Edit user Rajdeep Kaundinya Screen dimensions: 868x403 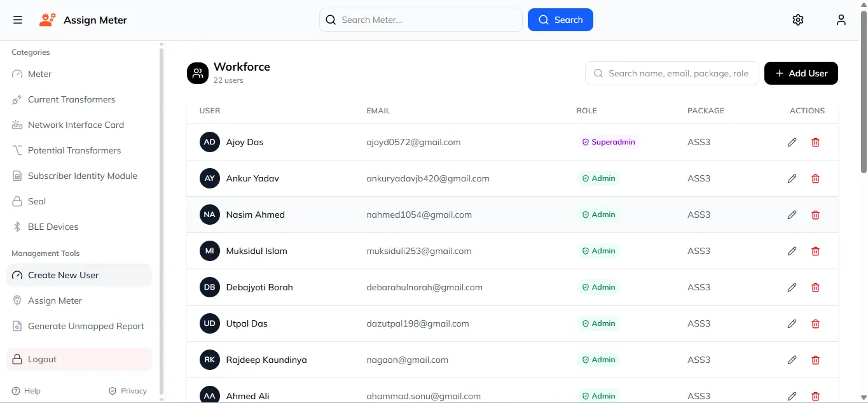click(792, 360)
